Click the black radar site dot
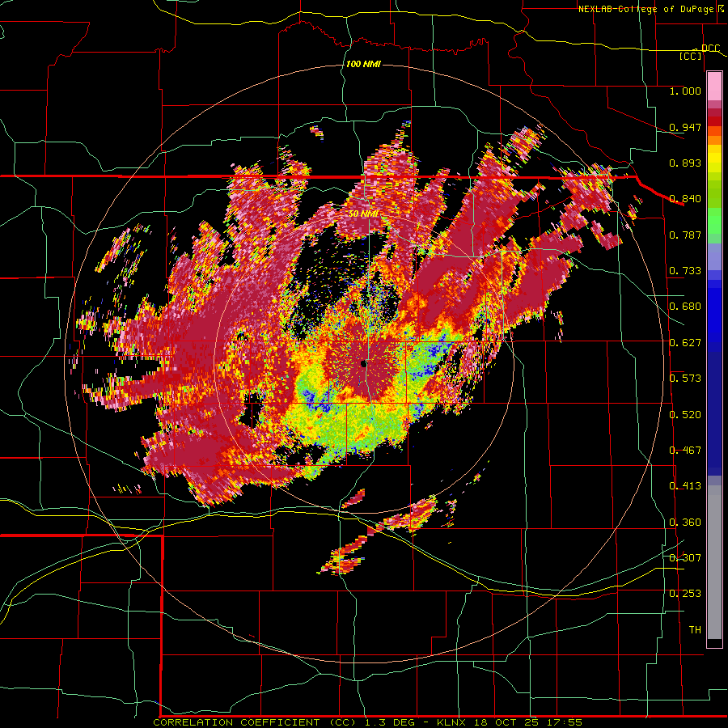 (x=363, y=364)
